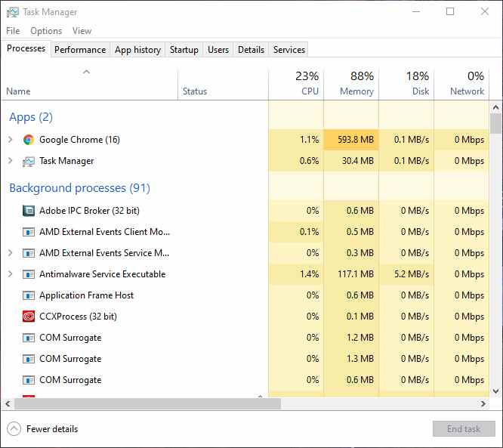Click the Application Frame Host icon
The width and height of the screenshot is (503, 448).
pos(29,295)
